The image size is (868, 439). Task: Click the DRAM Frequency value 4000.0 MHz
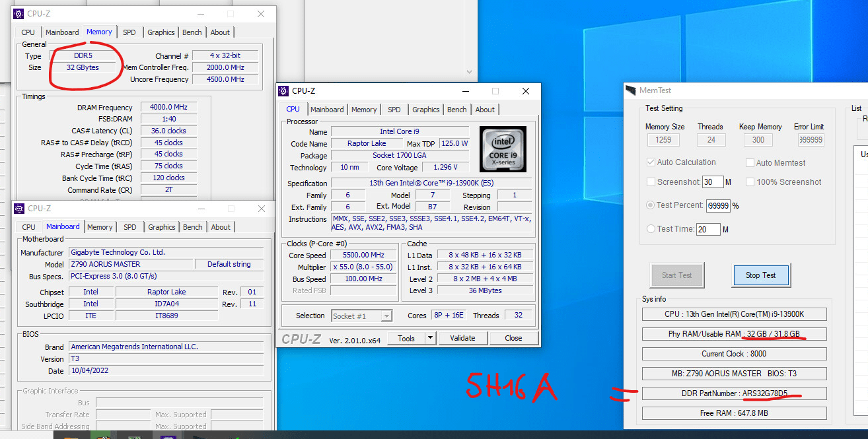click(x=169, y=108)
